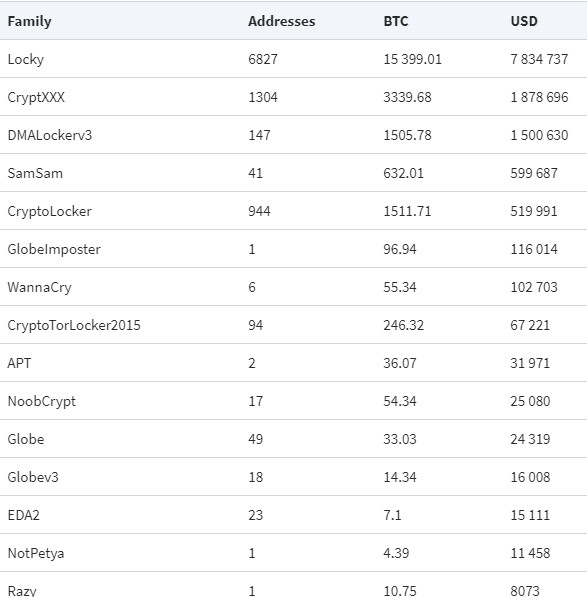Click the Globev3 family name
This screenshot has height=597, width=587.
[33, 477]
